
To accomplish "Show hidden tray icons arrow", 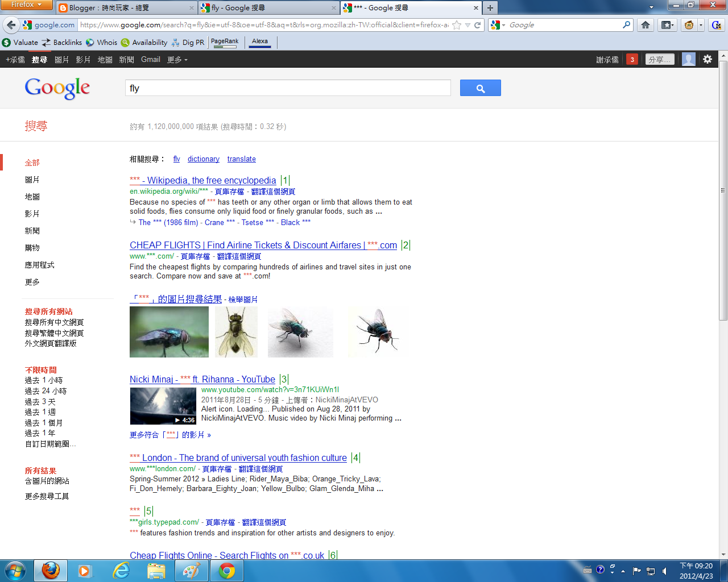I will pyautogui.click(x=623, y=571).
